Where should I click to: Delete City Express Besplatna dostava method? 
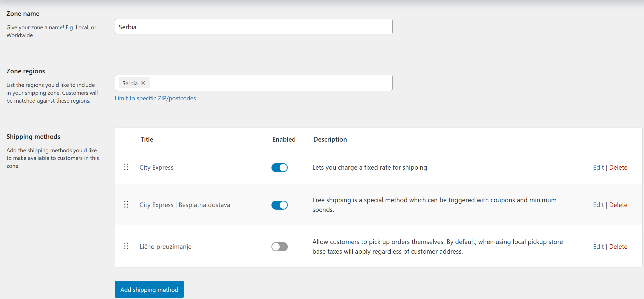click(x=618, y=205)
